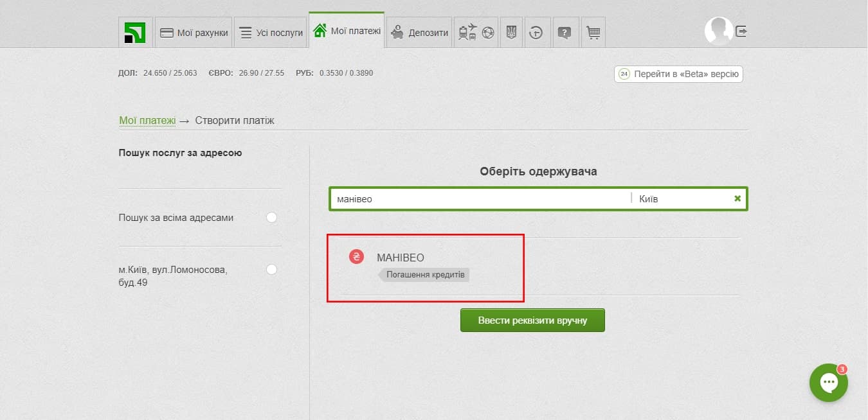
Task: Open the help question mark icon
Action: [565, 33]
